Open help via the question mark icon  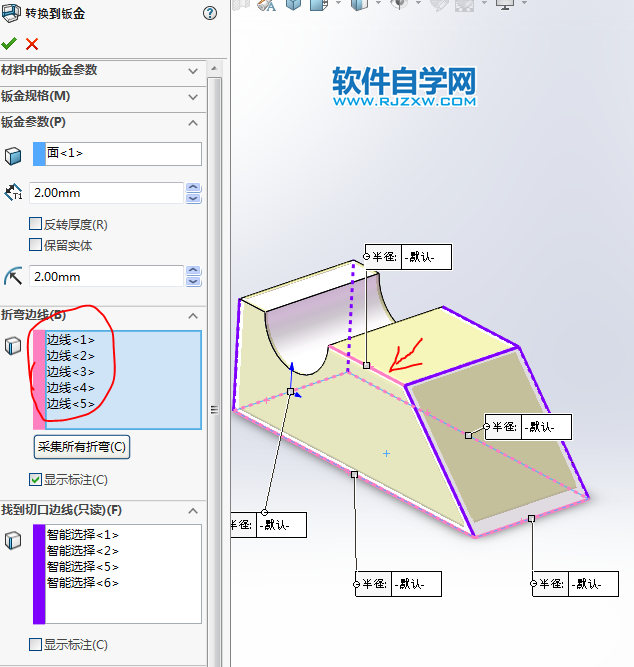coord(210,13)
